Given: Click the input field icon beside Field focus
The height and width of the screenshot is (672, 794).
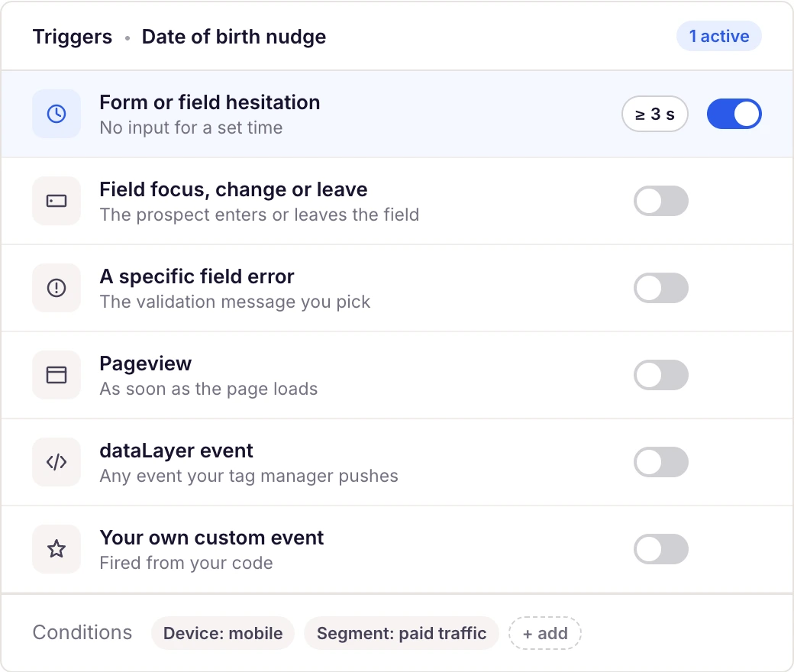Looking at the screenshot, I should 56,201.
